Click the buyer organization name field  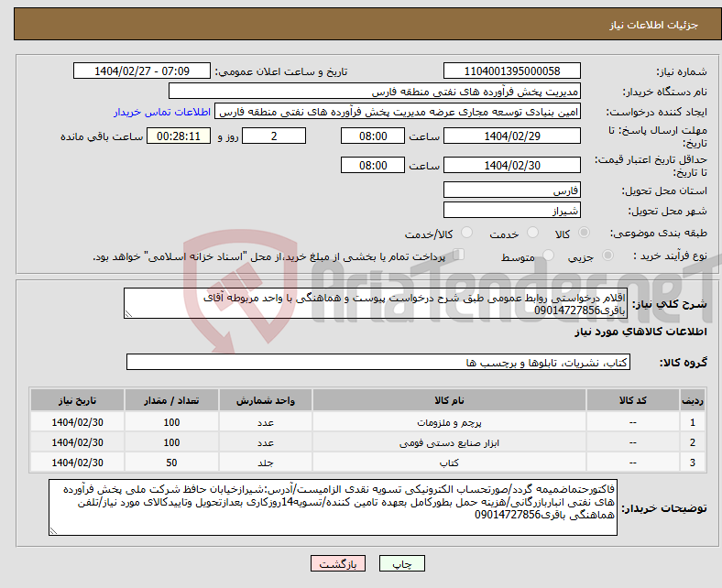pyautogui.click(x=375, y=92)
